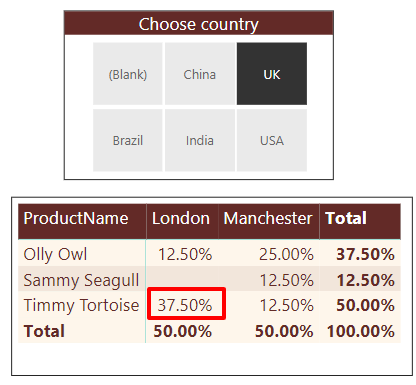The image size is (416, 385).
Task: Select the (Blank) slicer tile
Action: coord(128,74)
